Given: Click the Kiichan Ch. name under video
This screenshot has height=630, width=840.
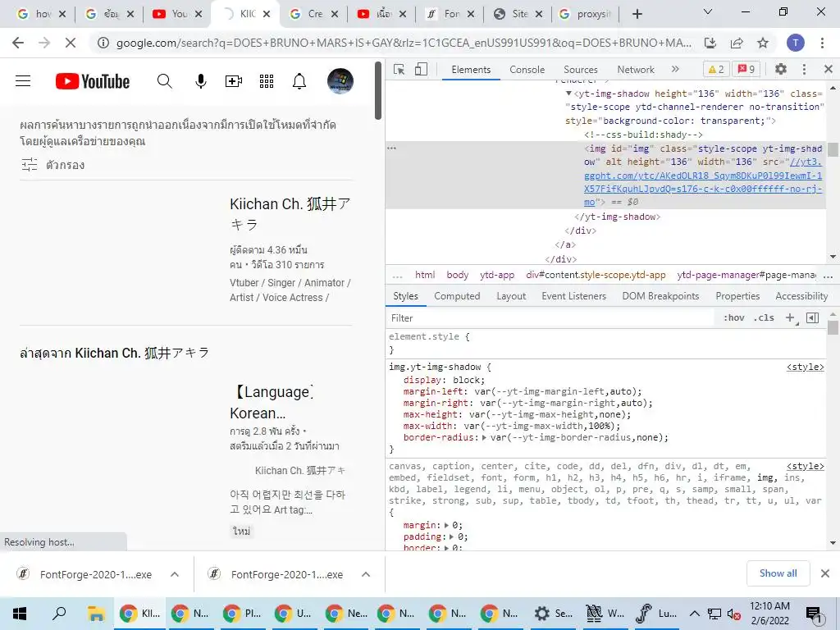Looking at the screenshot, I should (x=300, y=470).
